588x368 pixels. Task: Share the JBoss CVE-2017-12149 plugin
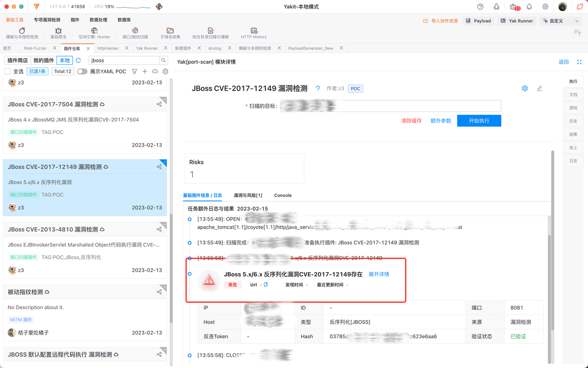pos(159,167)
